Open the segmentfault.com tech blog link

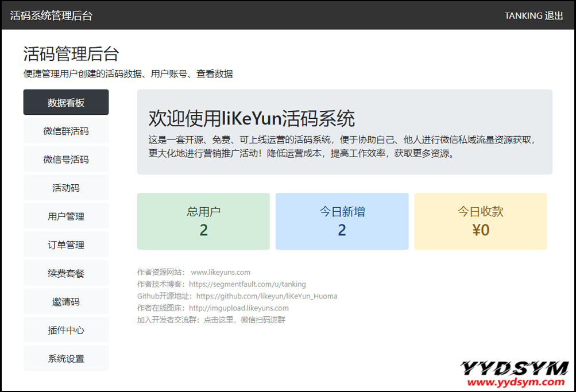(247, 284)
